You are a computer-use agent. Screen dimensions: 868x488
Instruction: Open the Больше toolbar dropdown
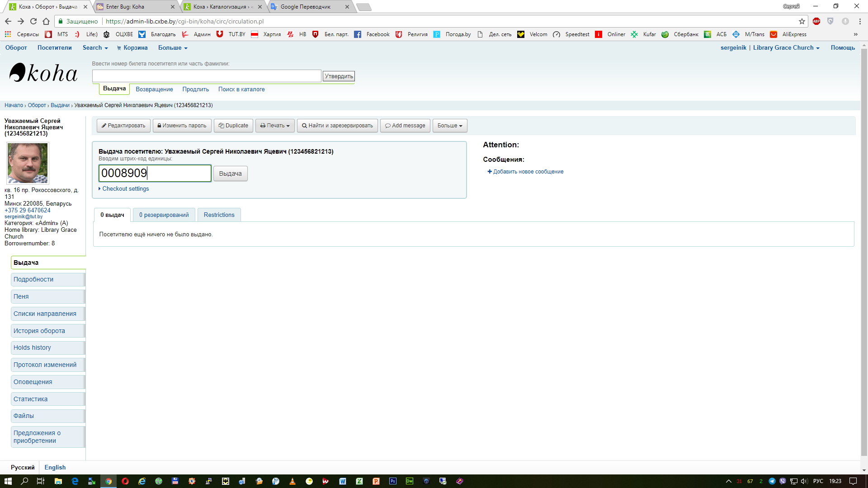(x=449, y=126)
